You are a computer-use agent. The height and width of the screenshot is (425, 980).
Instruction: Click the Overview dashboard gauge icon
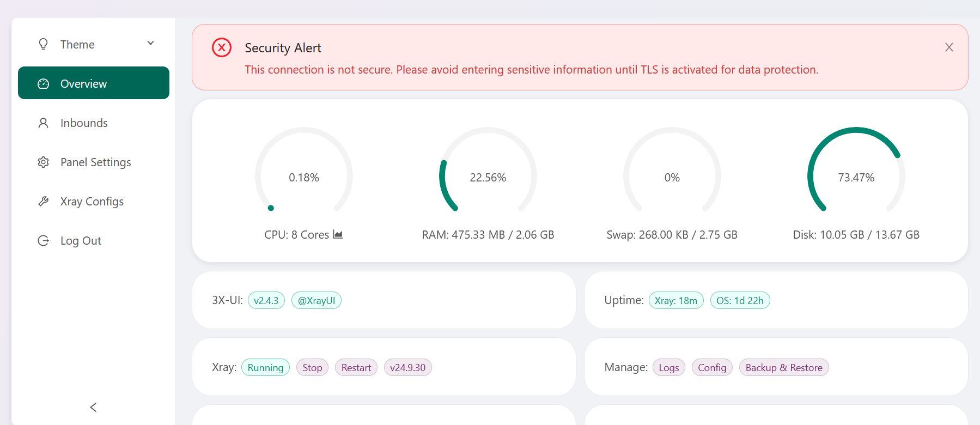point(44,84)
